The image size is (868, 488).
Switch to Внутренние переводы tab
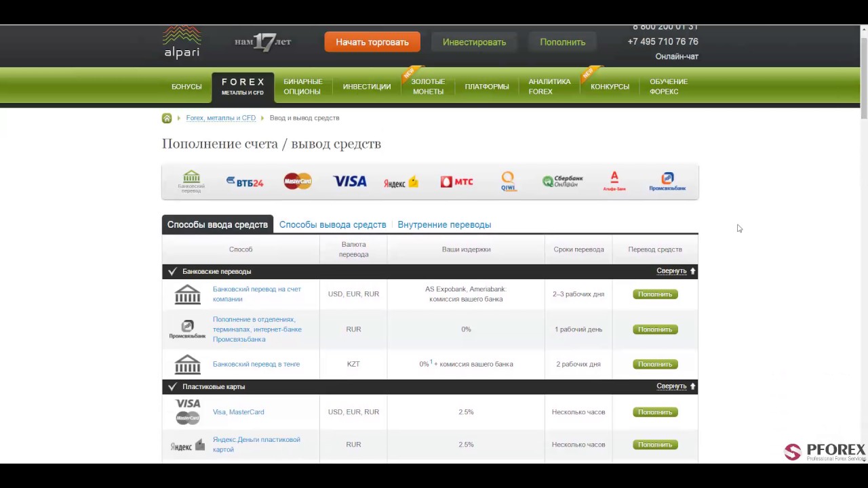pyautogui.click(x=444, y=224)
